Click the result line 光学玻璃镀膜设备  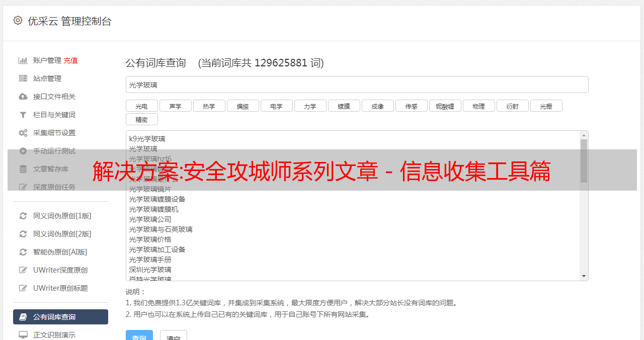[157, 199]
